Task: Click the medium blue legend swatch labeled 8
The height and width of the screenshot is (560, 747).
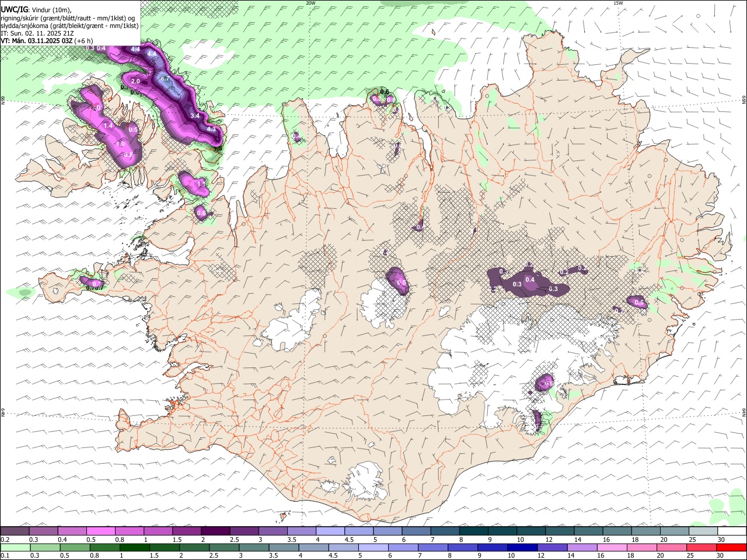Action: (x=463, y=547)
